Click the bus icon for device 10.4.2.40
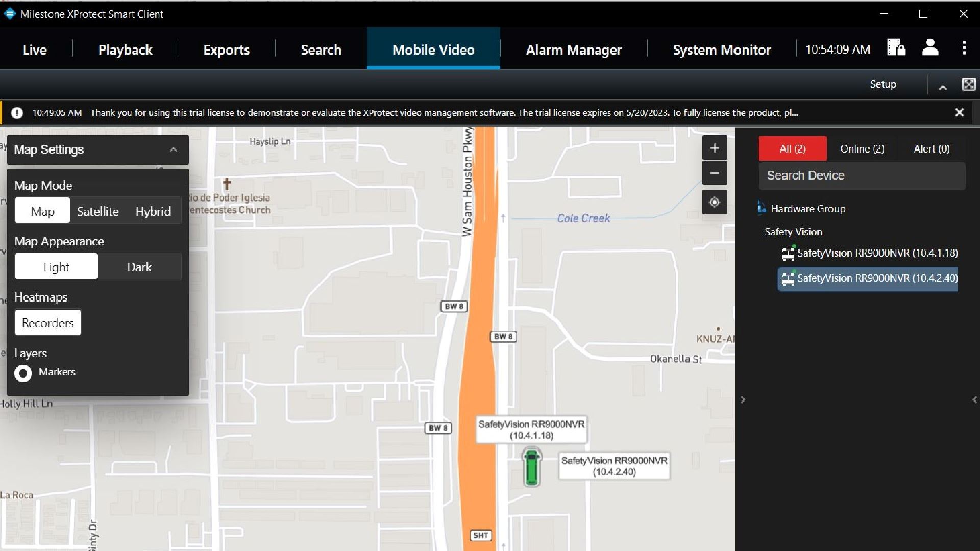980x551 pixels. pyautogui.click(x=788, y=279)
